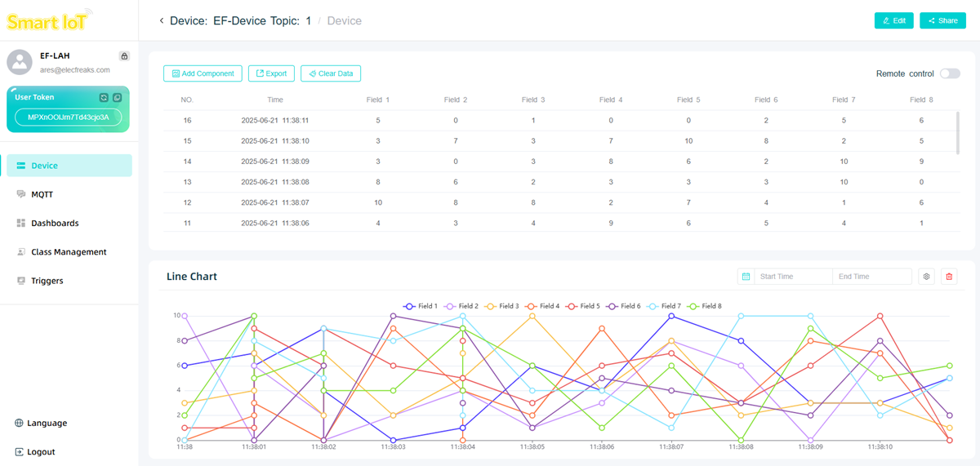Click the lock icon beside EF-LAH
This screenshot has height=466, width=980.
(x=124, y=56)
